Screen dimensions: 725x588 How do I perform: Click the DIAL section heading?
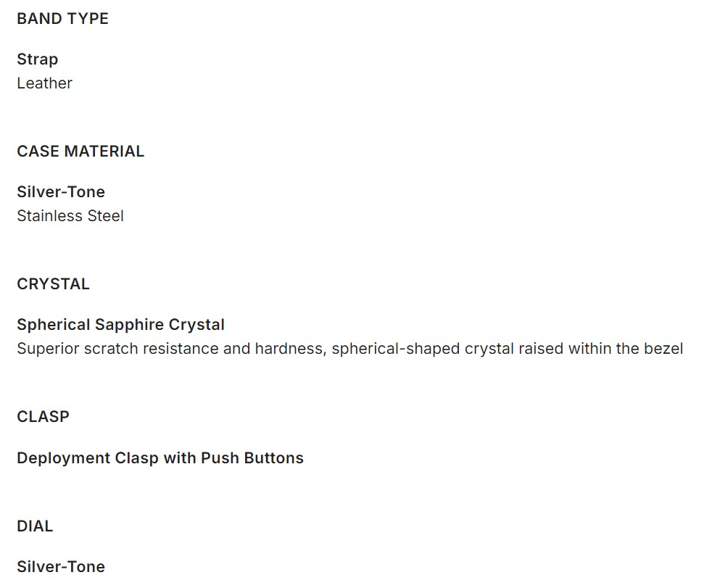pyautogui.click(x=35, y=526)
